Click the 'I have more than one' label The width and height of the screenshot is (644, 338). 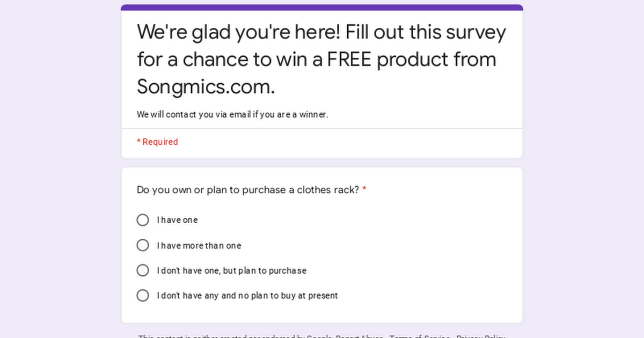199,246
